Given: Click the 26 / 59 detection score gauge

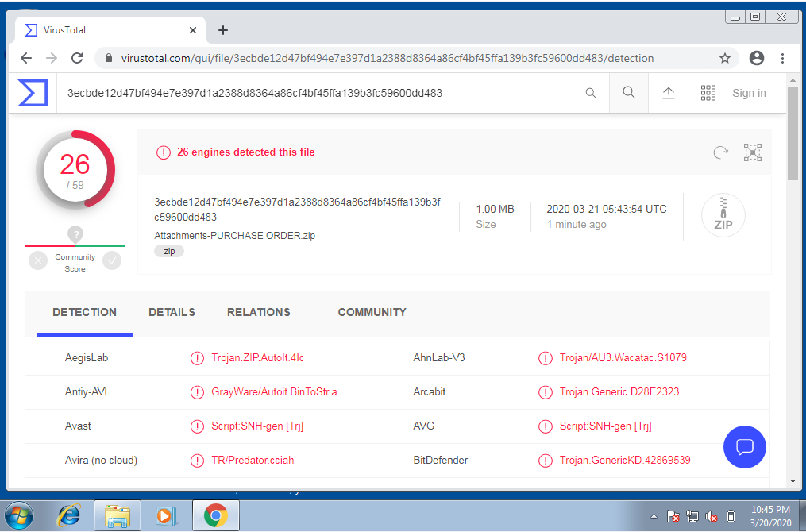Looking at the screenshot, I should pos(75,170).
